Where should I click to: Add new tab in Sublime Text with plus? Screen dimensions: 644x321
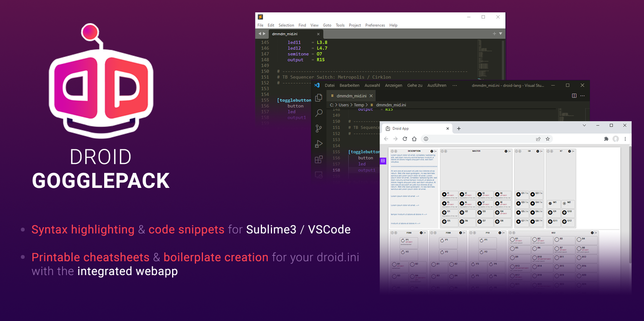(494, 34)
